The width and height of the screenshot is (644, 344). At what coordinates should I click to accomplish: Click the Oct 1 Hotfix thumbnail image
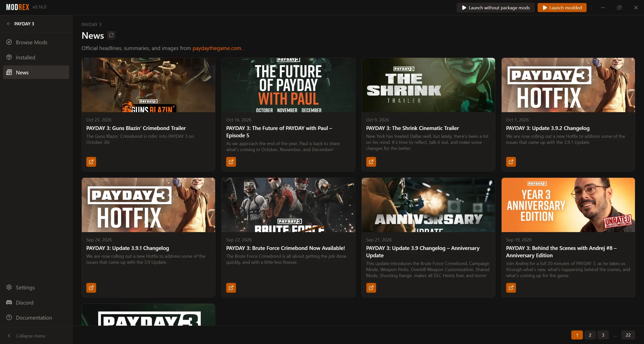(x=568, y=85)
